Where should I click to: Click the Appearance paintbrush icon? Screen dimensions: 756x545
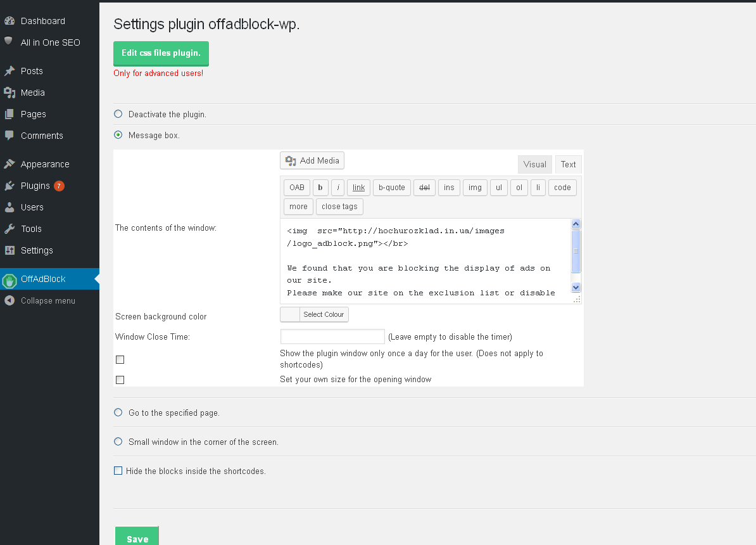click(9, 164)
